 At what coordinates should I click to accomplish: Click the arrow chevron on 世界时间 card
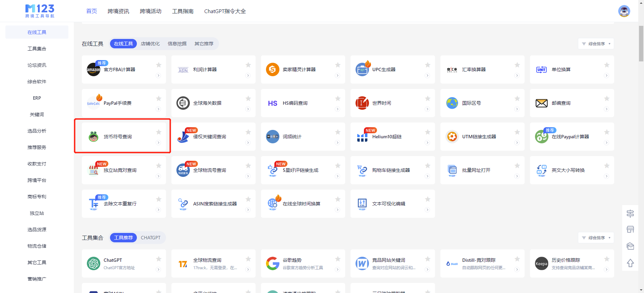coord(427,109)
